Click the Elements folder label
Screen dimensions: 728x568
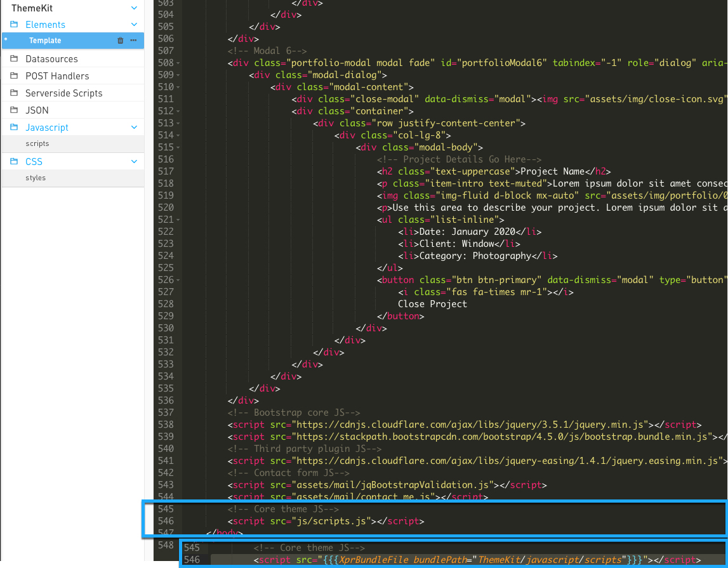point(45,25)
